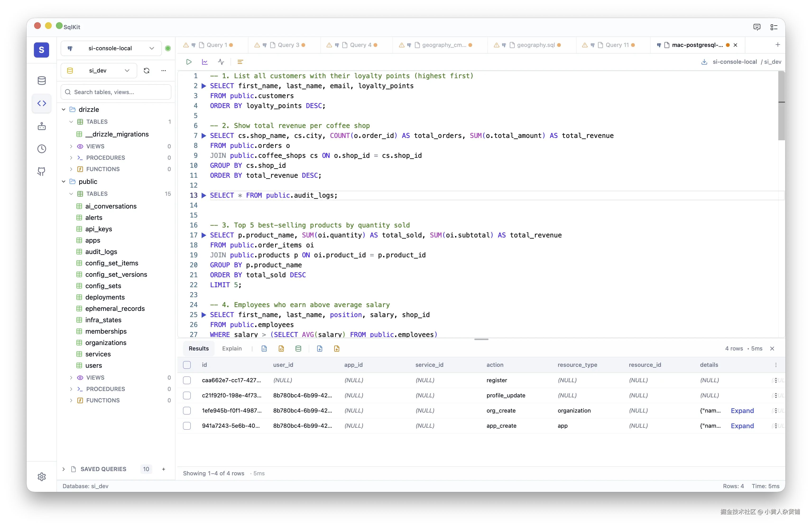
Task: Add a new query tab with the plus icon
Action: pos(778,45)
